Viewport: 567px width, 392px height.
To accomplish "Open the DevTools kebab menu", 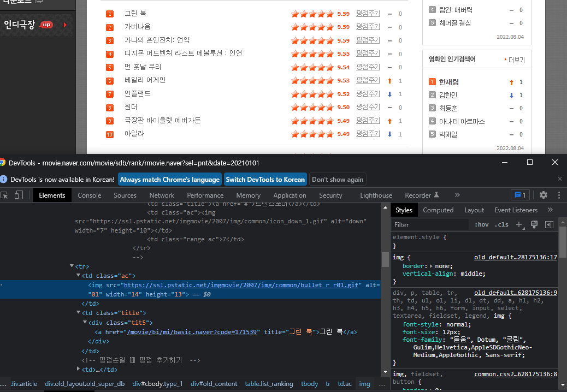I will tap(559, 195).
